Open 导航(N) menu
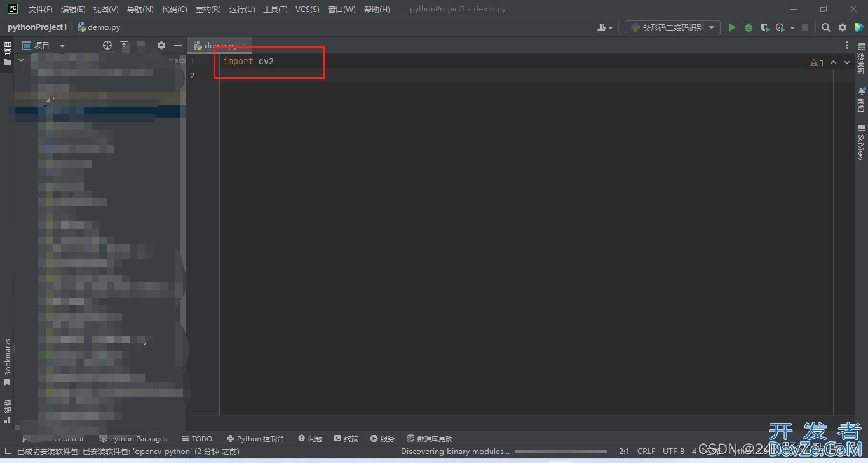Screen dimensions: 868x463 click(x=140, y=10)
